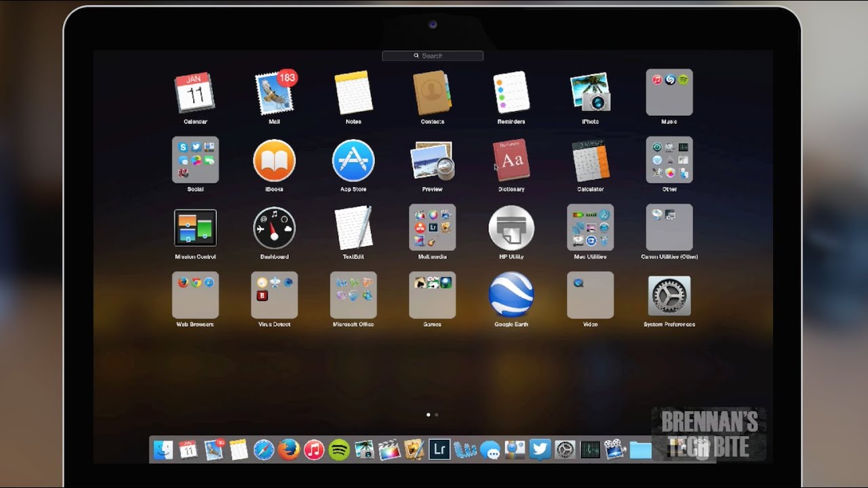The height and width of the screenshot is (488, 868).
Task: Go to first Launchpad page dot
Action: 428,414
